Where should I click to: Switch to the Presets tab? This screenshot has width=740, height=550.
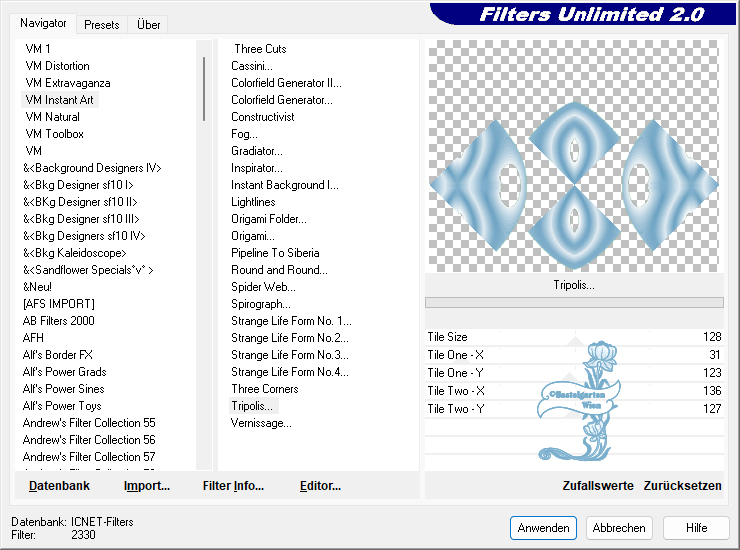102,24
